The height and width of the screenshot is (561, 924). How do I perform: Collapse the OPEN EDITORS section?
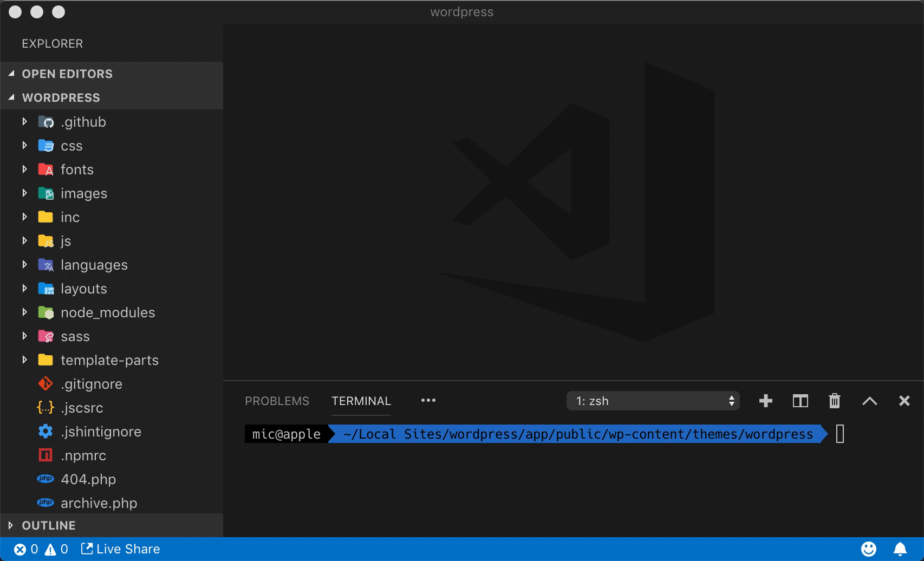112,74
